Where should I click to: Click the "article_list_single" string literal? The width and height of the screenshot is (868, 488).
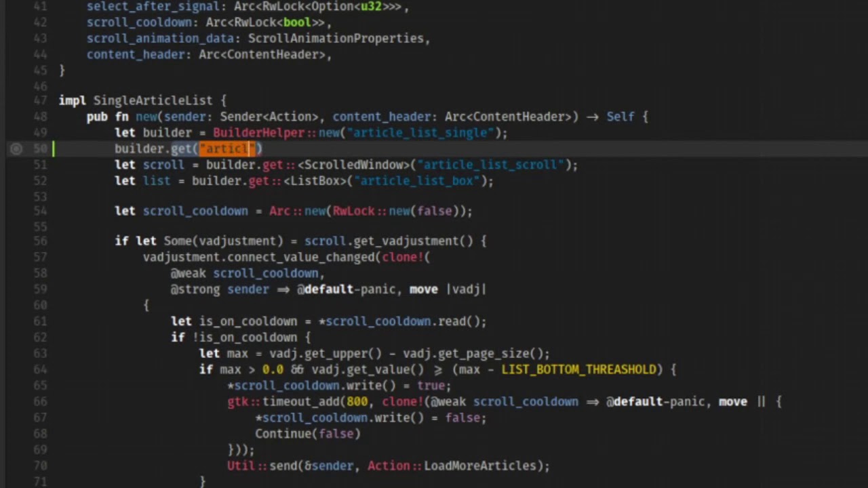coord(420,133)
